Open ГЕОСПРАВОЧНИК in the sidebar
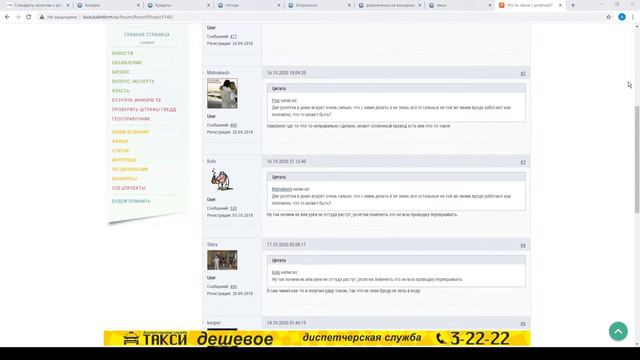This screenshot has height=360, width=640. tap(131, 119)
